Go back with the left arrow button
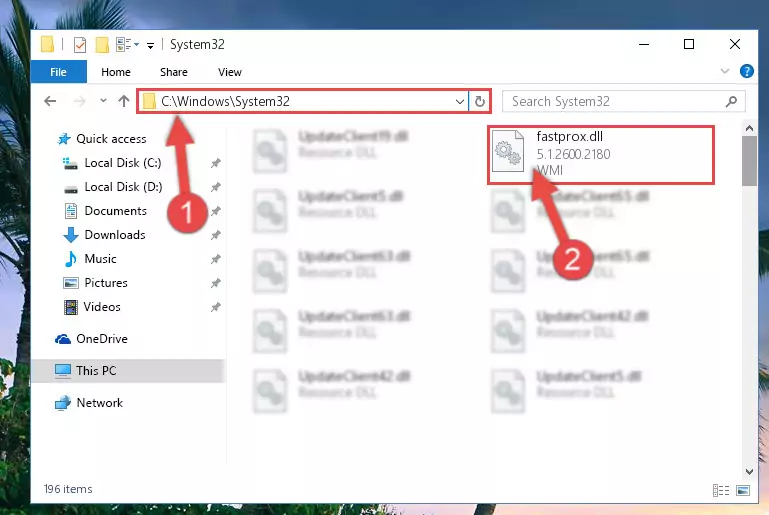This screenshot has height=515, width=769. (50, 102)
